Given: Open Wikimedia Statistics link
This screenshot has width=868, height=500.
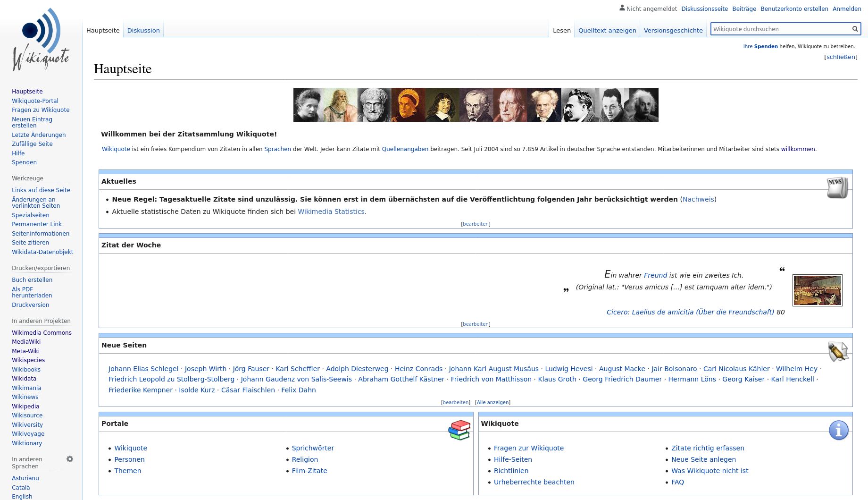Looking at the screenshot, I should click(331, 212).
